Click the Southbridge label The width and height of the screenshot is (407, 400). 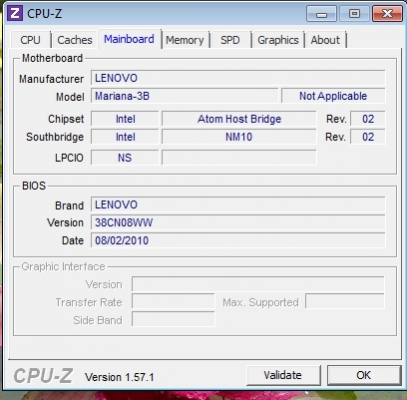55,137
